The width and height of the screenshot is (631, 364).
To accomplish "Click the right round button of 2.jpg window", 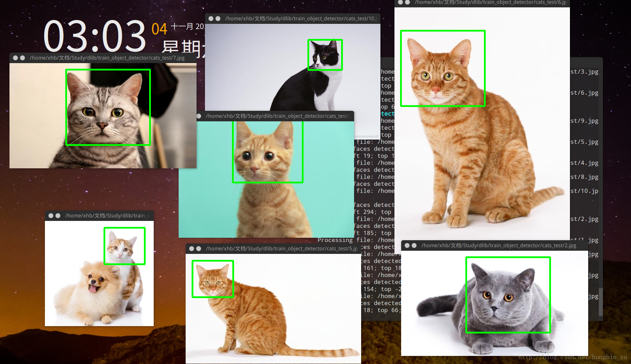I will coord(414,245).
